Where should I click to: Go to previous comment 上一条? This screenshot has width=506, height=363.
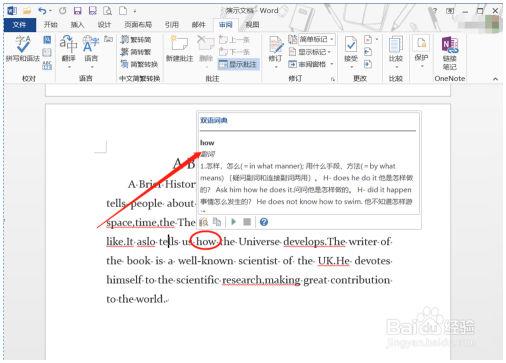pyautogui.click(x=234, y=40)
